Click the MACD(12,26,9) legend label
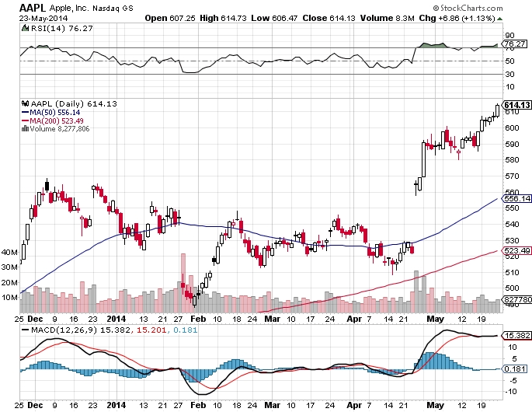This screenshot has width=532, height=412. tap(64, 330)
